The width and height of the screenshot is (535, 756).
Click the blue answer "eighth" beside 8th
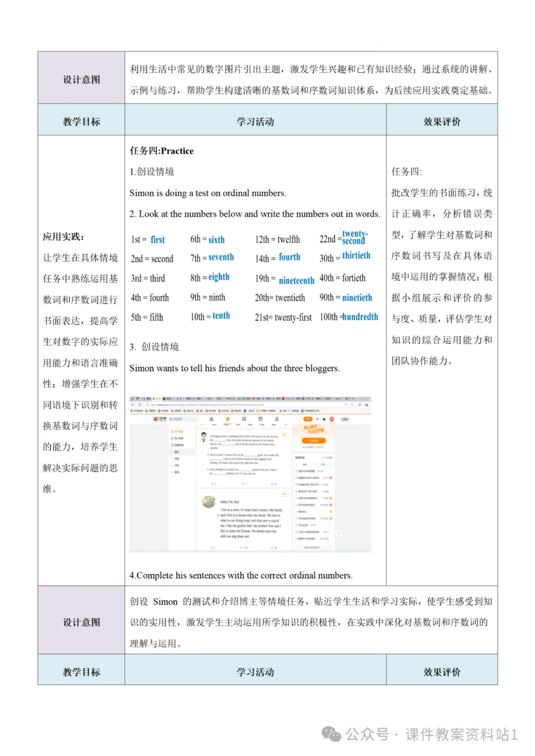tap(219, 277)
